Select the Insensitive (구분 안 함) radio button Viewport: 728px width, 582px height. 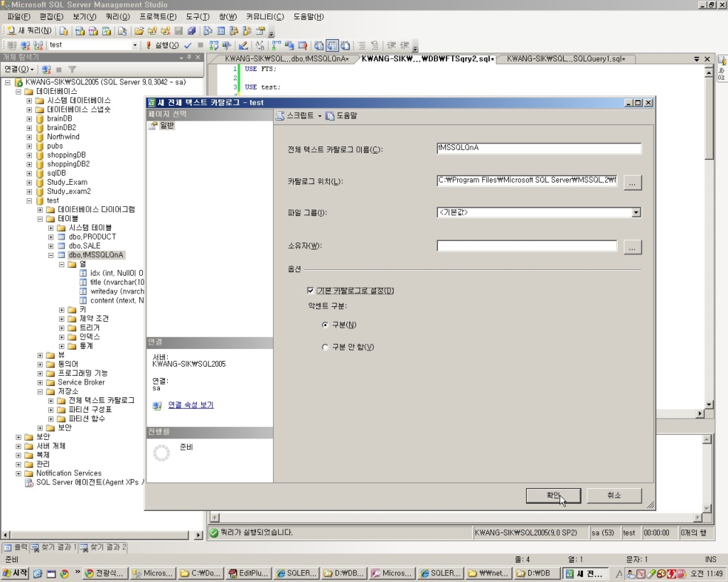[325, 347]
